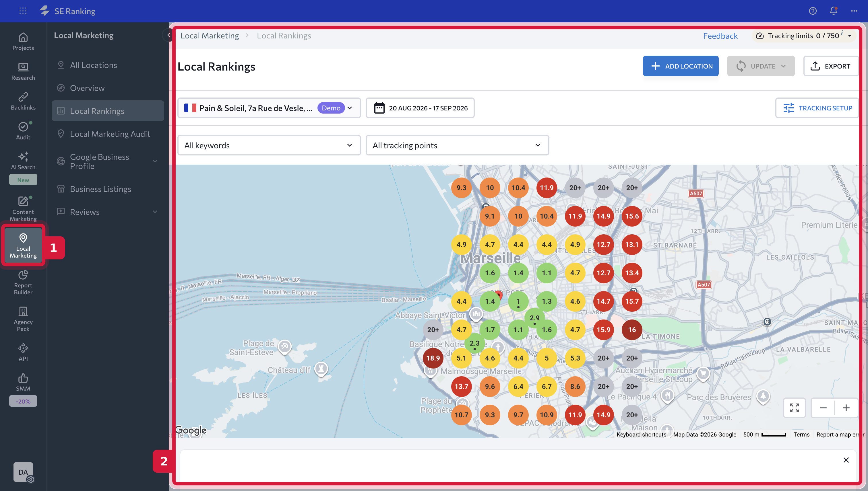Click the 5.3 ranking map point
Viewport: 868px width, 491px height.
click(575, 358)
